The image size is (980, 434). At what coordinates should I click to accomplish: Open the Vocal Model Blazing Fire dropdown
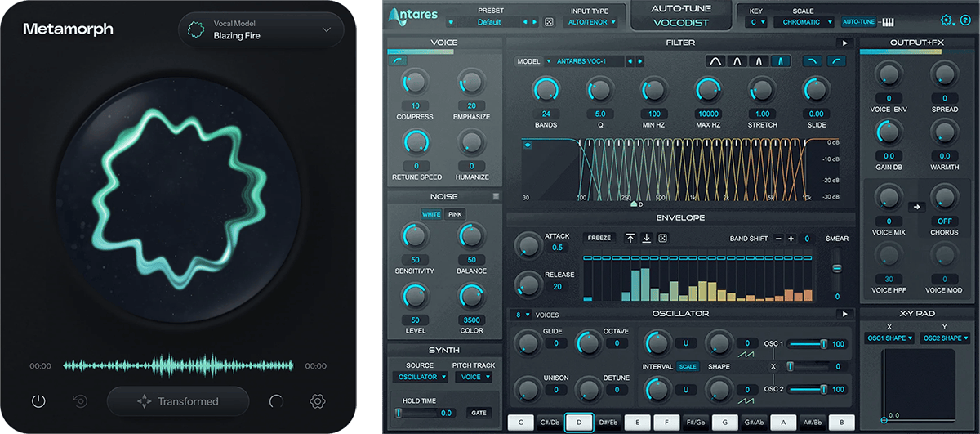pos(261,30)
